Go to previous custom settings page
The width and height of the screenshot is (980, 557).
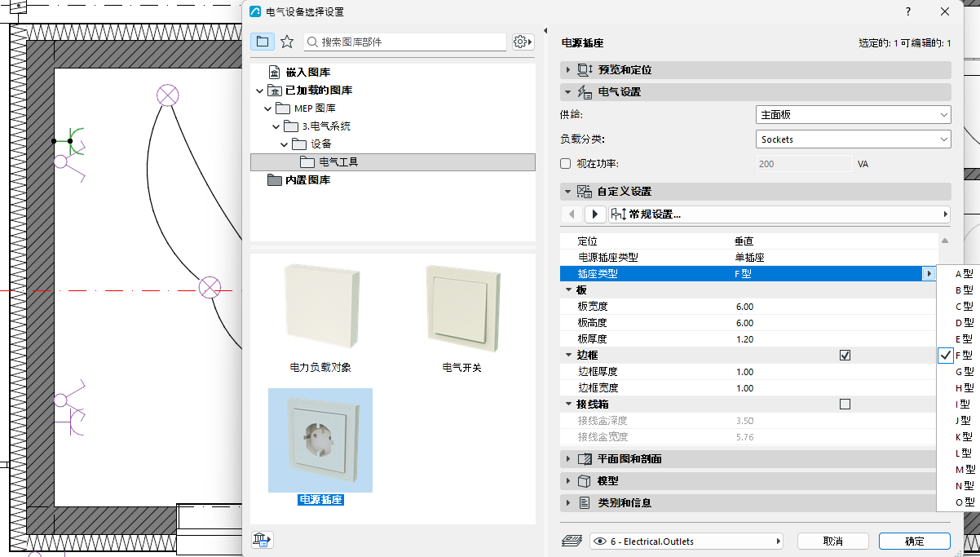[x=572, y=214]
